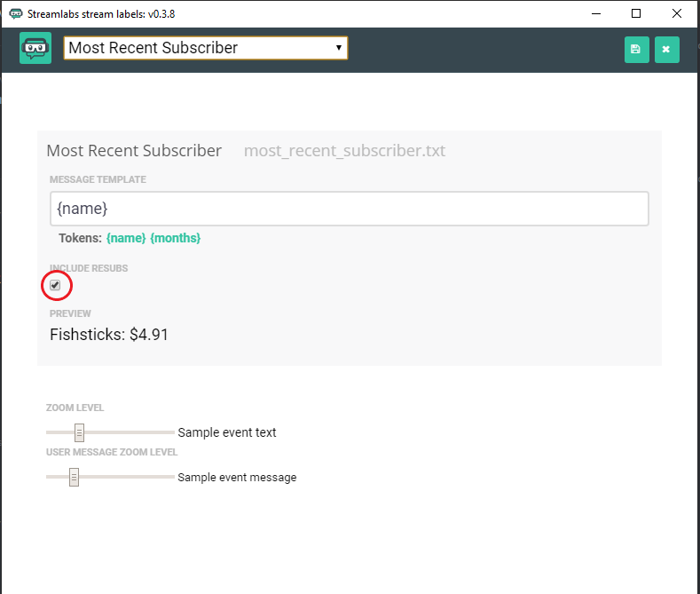
Task: Click the 'Fishsticks: $4.91' preview text
Action: (x=109, y=335)
